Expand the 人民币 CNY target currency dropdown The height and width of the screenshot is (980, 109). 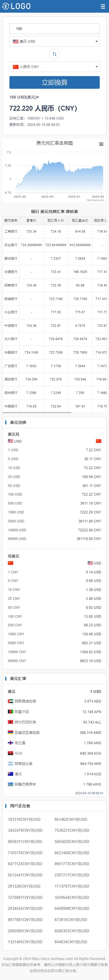pos(54,67)
